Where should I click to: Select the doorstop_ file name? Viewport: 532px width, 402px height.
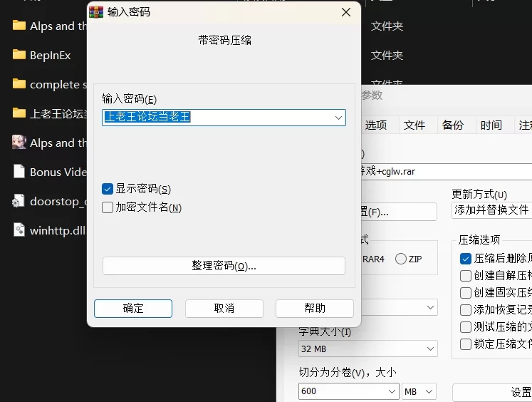[58, 202]
